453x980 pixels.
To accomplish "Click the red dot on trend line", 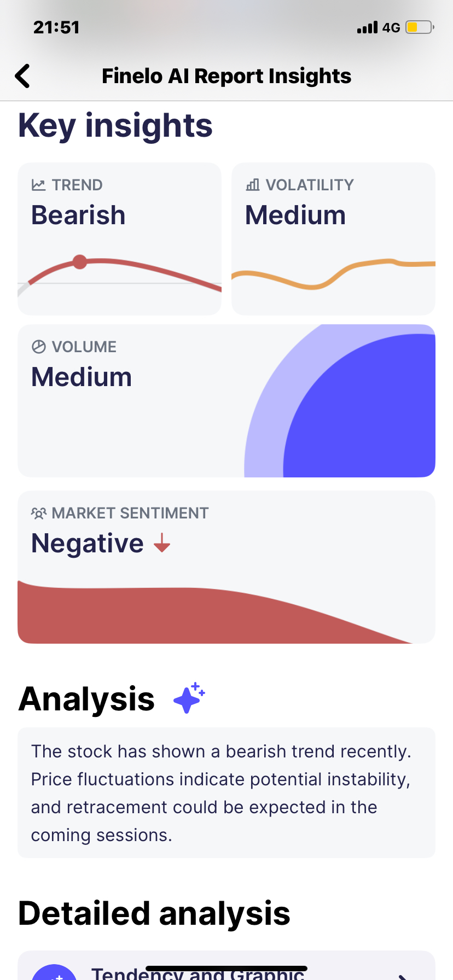I will (x=80, y=262).
